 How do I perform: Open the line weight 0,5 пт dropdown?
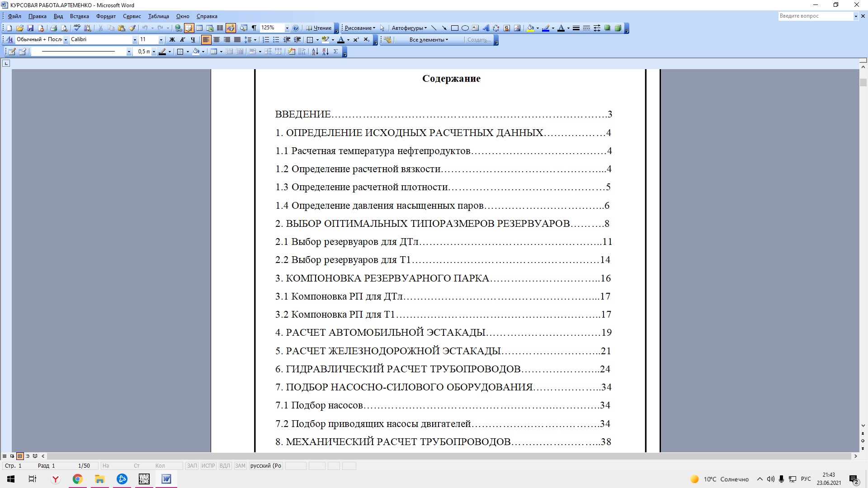[154, 52]
